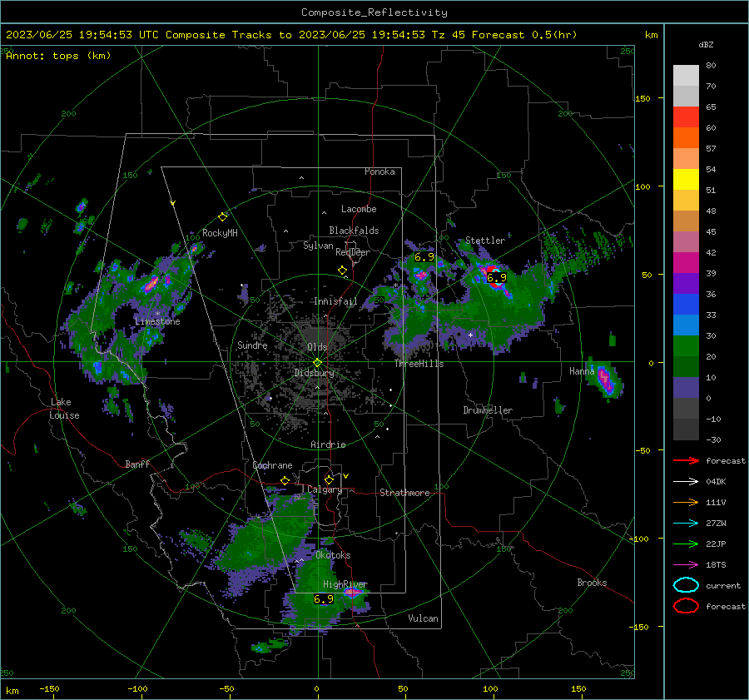Click the HighRiver city label
This screenshot has width=749, height=700.
[x=345, y=584]
